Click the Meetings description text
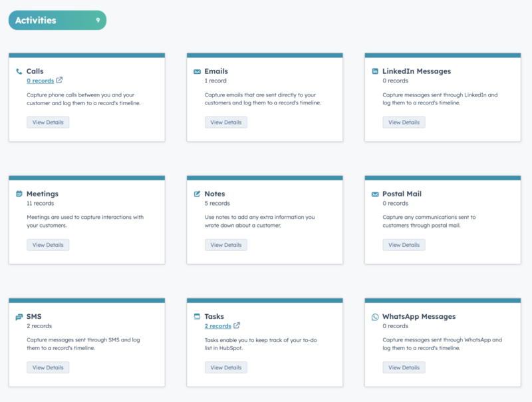 [85, 221]
